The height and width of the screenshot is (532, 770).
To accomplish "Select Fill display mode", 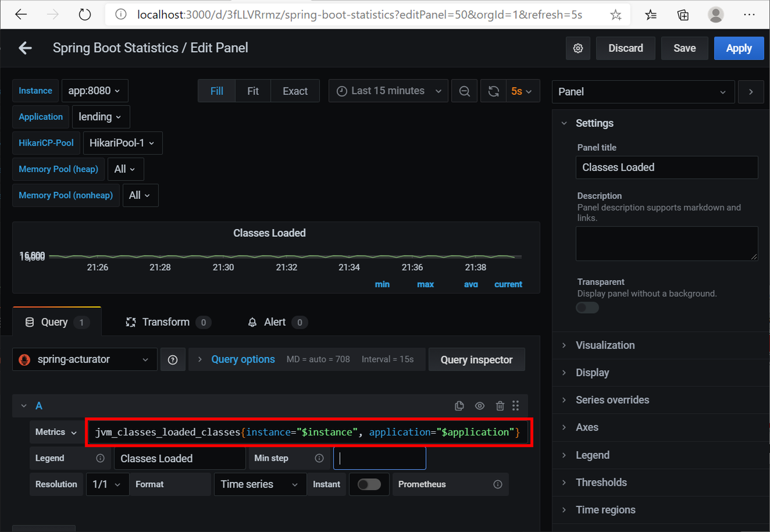I will (217, 91).
